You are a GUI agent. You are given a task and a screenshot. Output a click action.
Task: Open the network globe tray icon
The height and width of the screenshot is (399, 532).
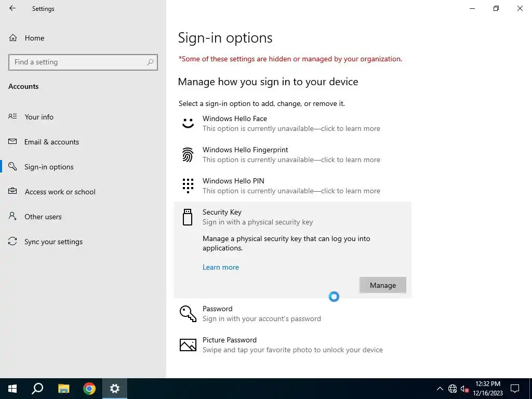tap(453, 389)
